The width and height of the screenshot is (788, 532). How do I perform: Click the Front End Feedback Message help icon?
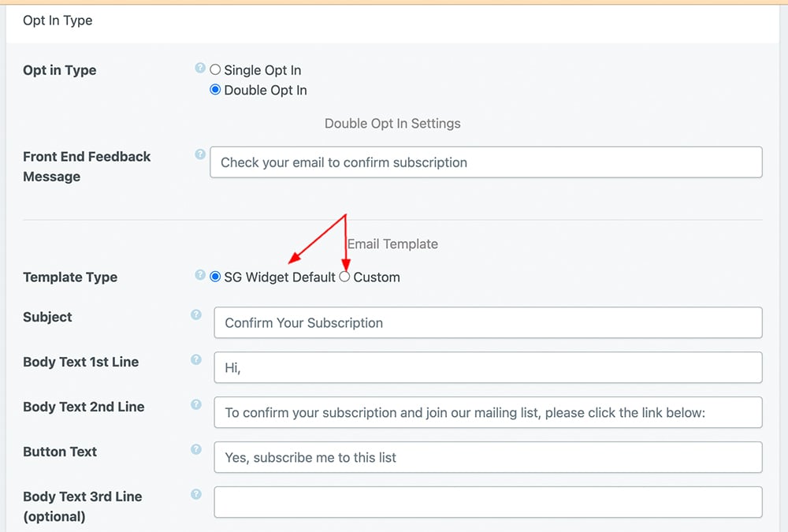click(x=199, y=155)
